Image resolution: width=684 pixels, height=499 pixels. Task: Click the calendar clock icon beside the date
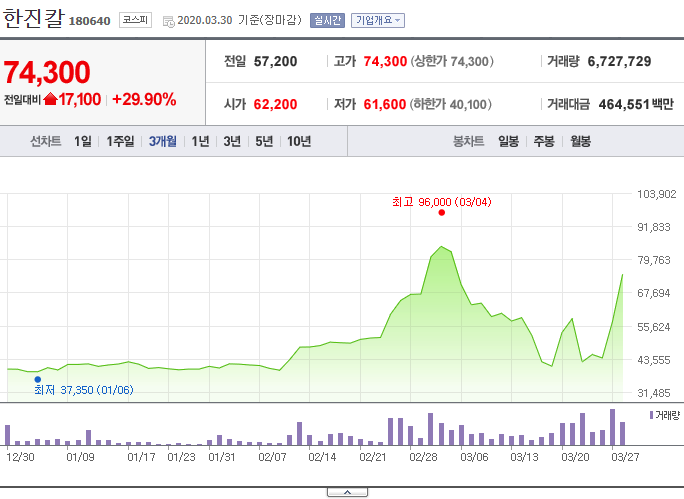tap(168, 21)
